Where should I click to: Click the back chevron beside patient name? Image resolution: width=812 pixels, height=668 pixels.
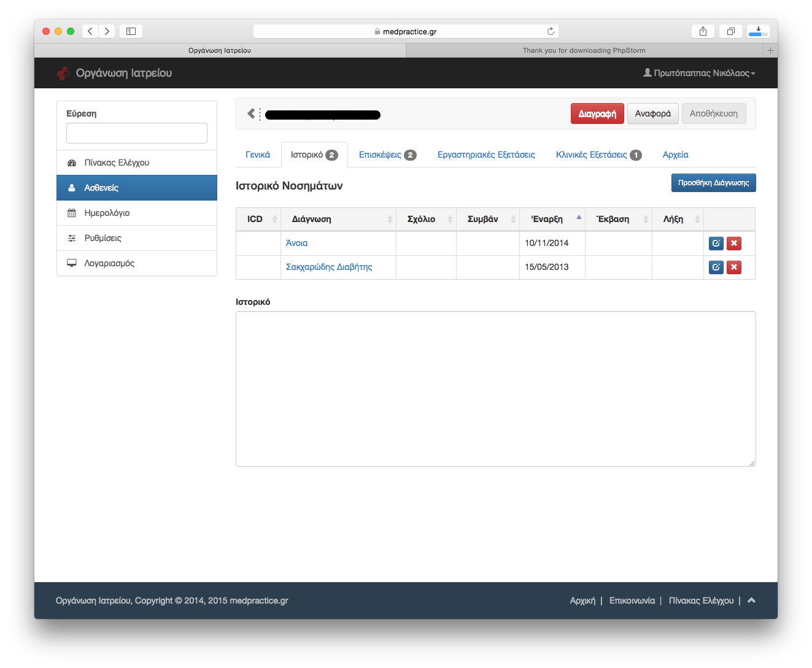coord(251,113)
